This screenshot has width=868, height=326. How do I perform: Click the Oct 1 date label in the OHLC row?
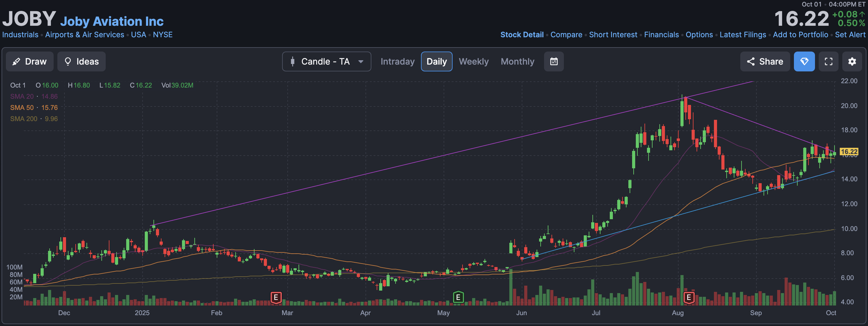[x=18, y=85]
